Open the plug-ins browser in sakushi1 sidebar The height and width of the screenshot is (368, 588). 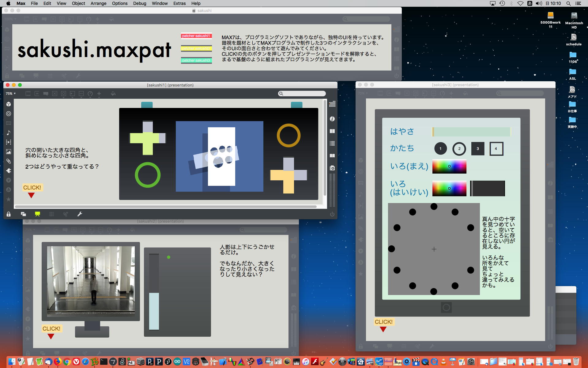pyautogui.click(x=9, y=171)
